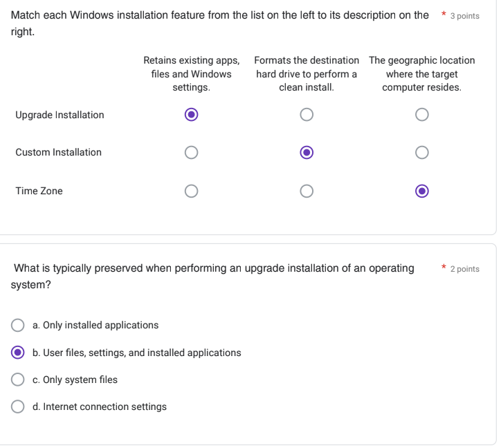Click the 'Time Zone' row label

(x=39, y=191)
